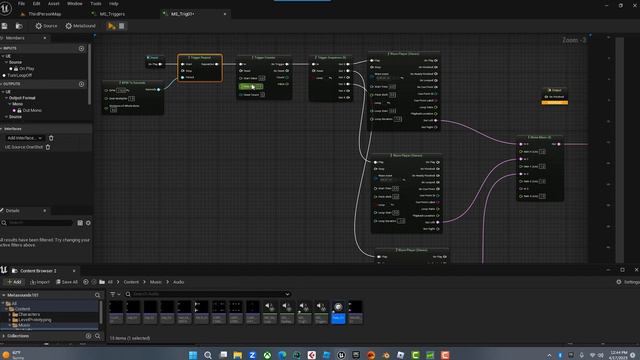Screen dimensions: 640x360
Task: Navigate back in Content Browser history
Action: pyautogui.click(x=86, y=282)
